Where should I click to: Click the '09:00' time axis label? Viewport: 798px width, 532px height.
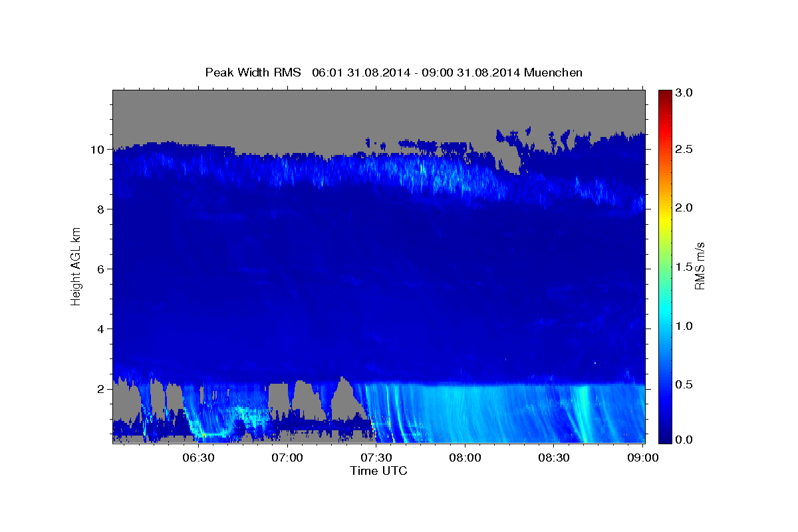(x=643, y=458)
